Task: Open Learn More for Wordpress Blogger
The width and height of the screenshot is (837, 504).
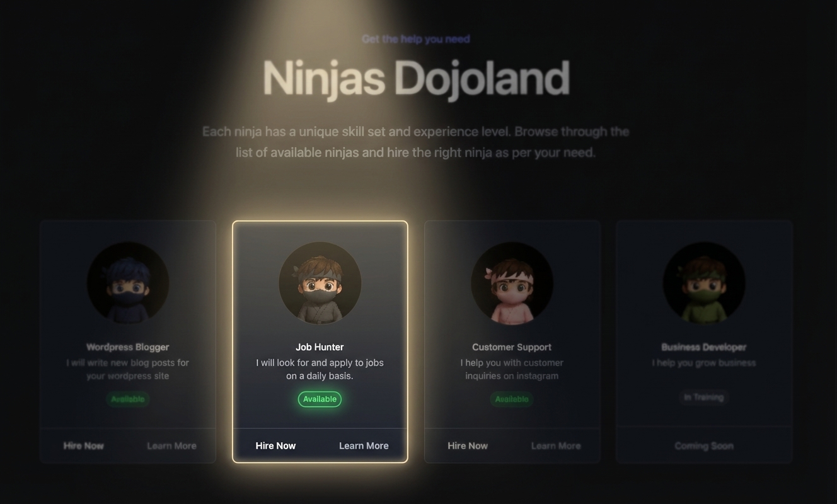Action: tap(172, 445)
